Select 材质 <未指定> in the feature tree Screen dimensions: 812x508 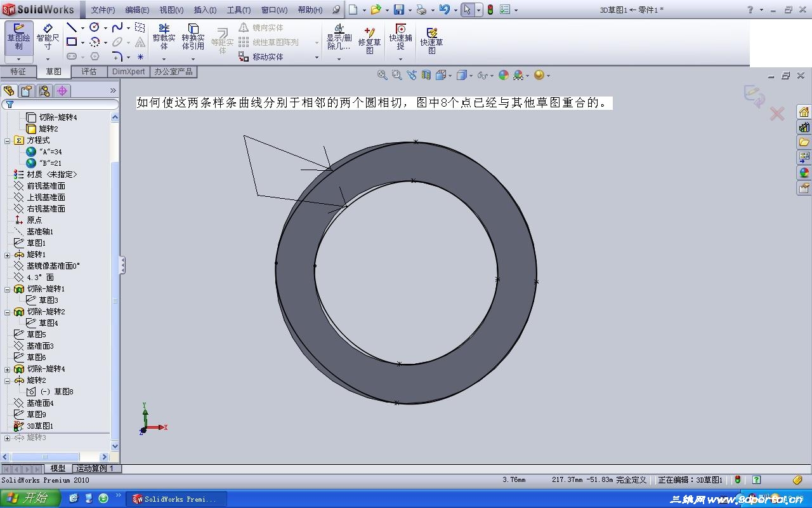tap(51, 175)
